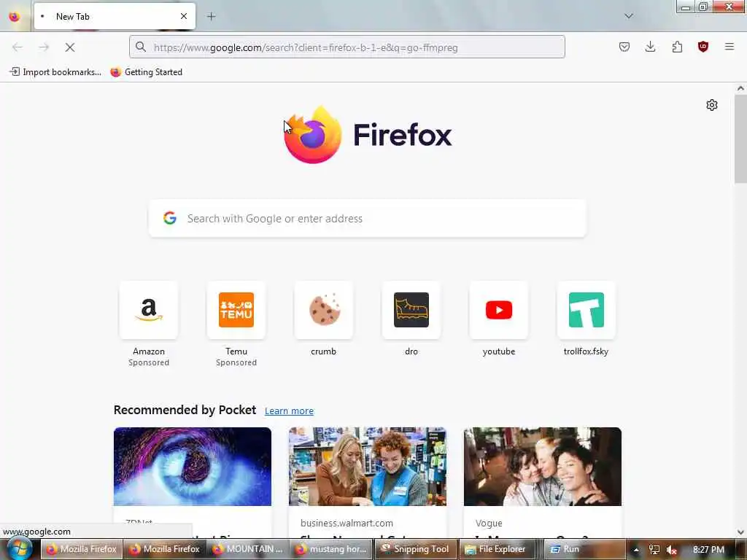Viewport: 747px width, 560px height.
Task: Open Getting Started bookmark
Action: click(146, 72)
